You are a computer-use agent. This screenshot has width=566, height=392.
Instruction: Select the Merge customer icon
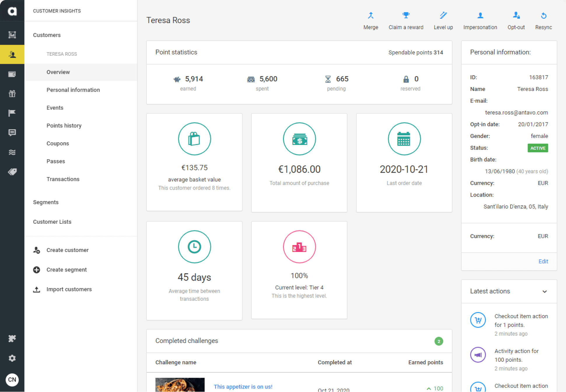371,20
